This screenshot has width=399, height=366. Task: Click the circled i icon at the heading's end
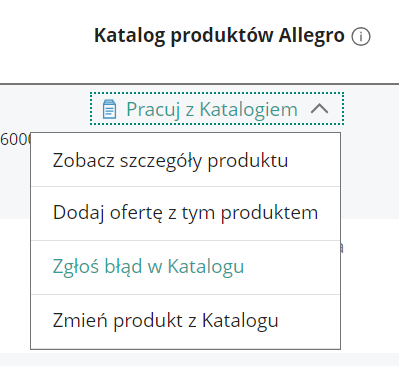(361, 36)
